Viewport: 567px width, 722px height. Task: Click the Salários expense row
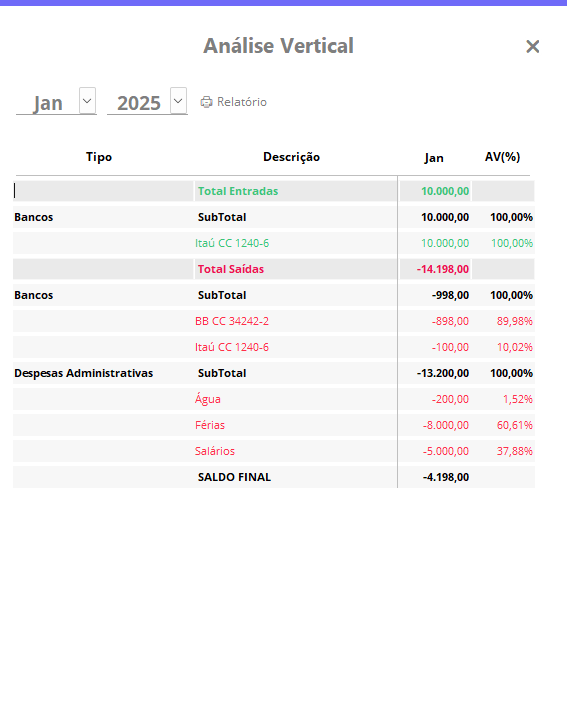(x=274, y=451)
